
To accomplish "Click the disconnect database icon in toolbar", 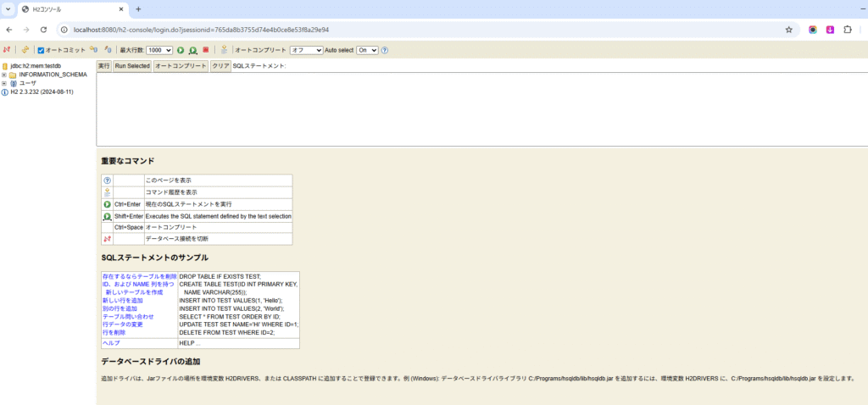I will (x=8, y=50).
